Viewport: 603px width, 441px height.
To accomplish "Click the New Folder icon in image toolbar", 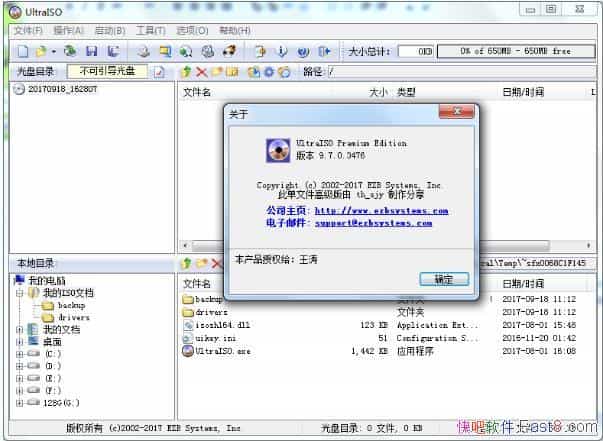I will tap(217, 72).
